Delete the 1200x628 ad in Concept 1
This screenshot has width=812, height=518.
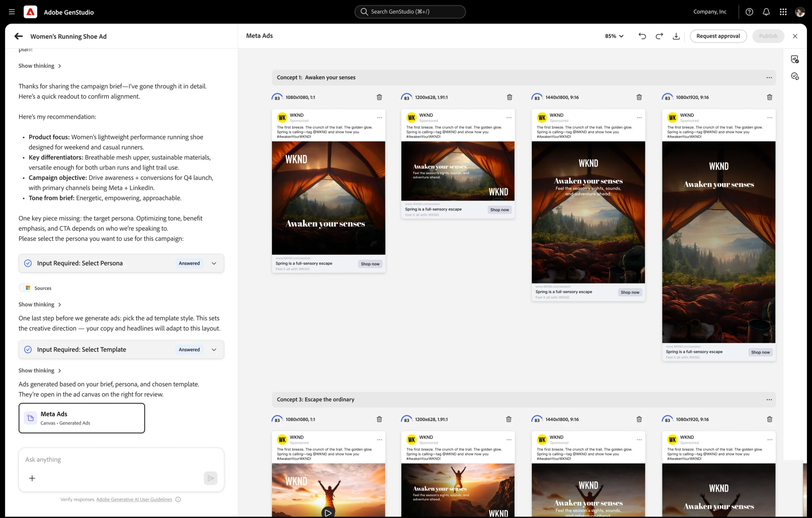[x=509, y=97]
